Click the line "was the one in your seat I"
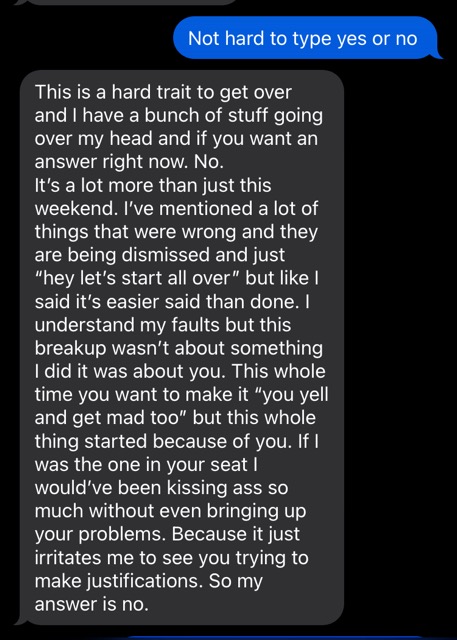 coord(146,464)
